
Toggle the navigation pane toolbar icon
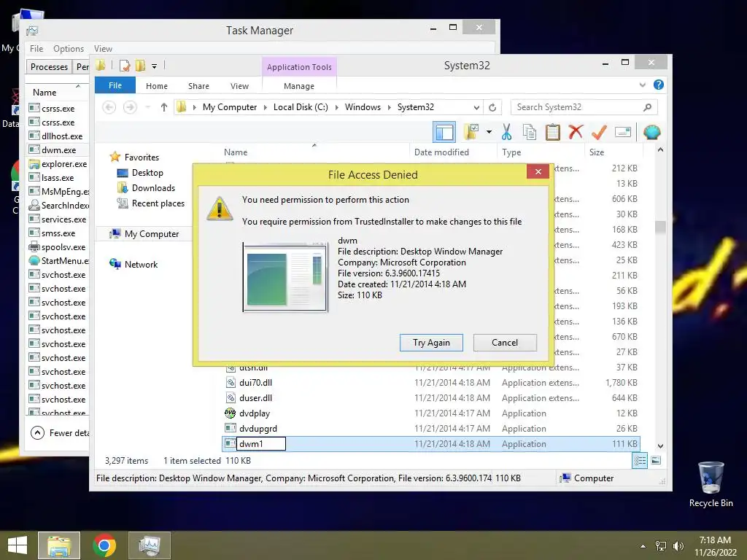click(444, 132)
